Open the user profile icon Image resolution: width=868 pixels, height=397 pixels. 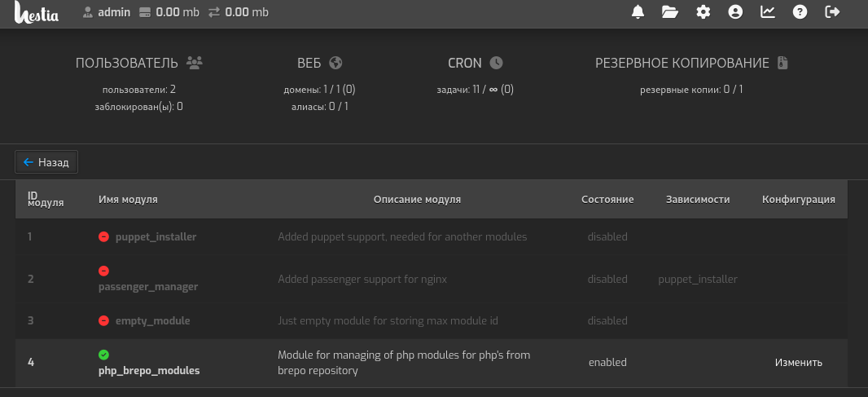coord(736,12)
